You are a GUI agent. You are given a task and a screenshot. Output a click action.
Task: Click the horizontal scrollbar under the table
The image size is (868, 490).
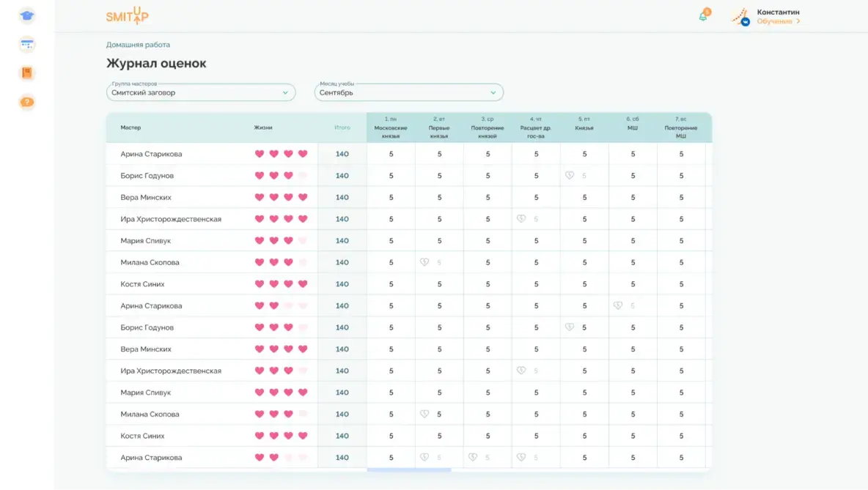[x=408, y=470]
